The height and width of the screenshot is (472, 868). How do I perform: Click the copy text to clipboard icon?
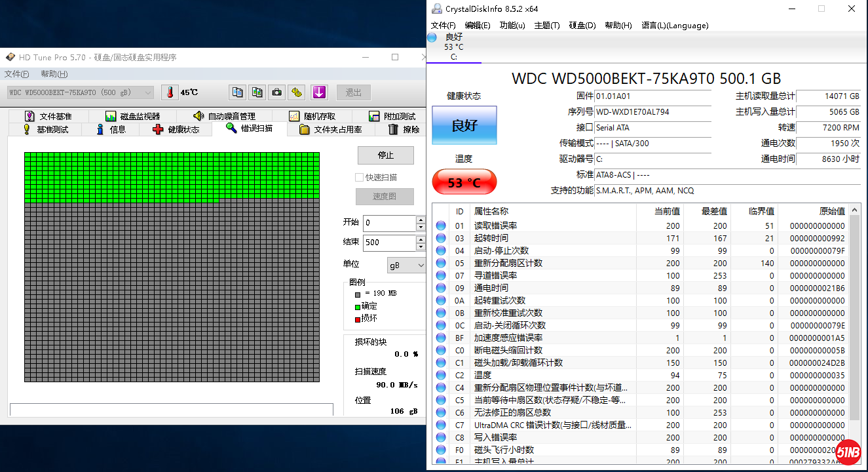237,92
